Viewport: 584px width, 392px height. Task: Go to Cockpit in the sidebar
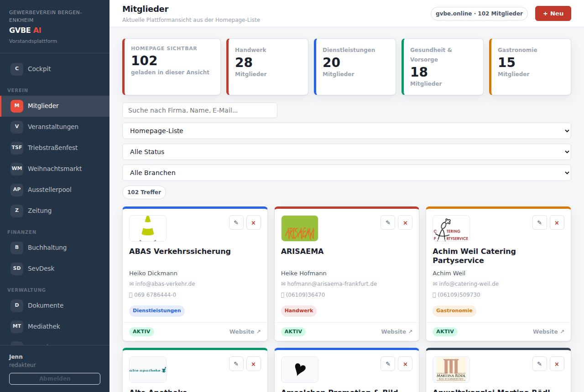click(x=55, y=69)
